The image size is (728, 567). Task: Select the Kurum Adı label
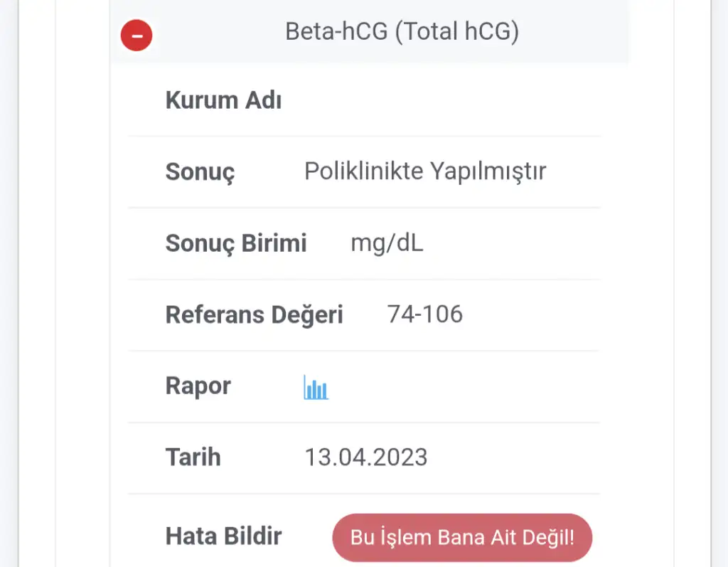coord(223,100)
